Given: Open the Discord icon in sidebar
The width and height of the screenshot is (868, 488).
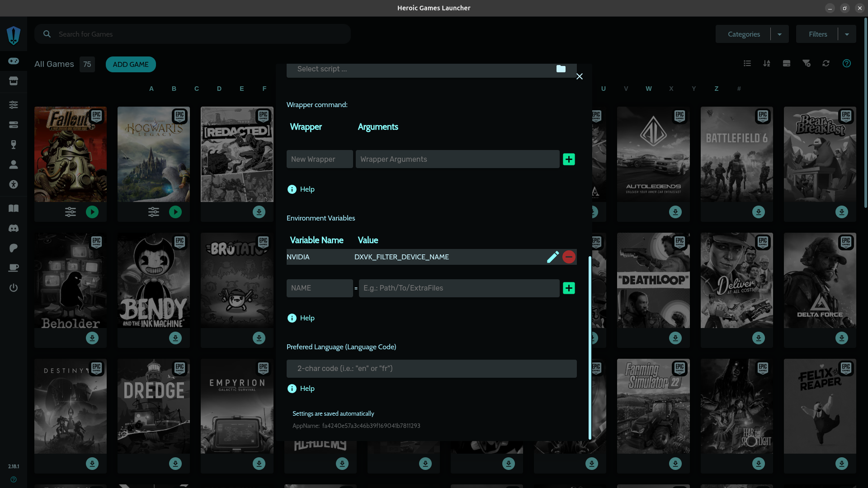Looking at the screenshot, I should point(14,228).
